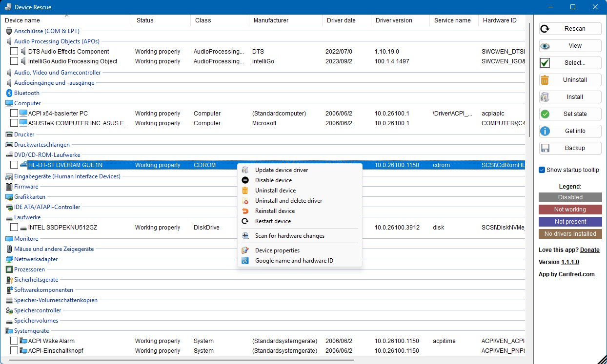Choose Uninstall and delete driver
Viewport: 607px width, 364px height.
[x=288, y=201]
